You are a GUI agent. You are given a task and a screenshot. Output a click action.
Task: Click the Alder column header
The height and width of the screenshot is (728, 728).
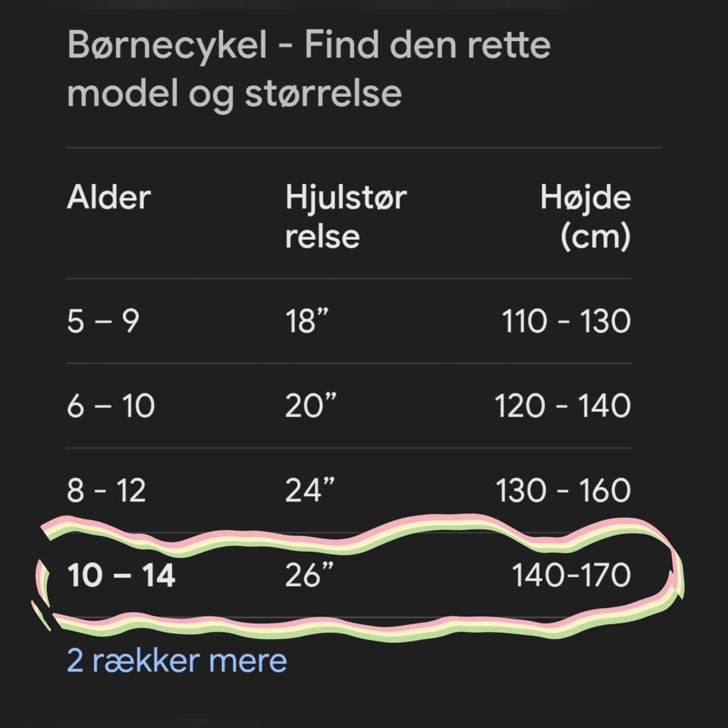tap(108, 198)
